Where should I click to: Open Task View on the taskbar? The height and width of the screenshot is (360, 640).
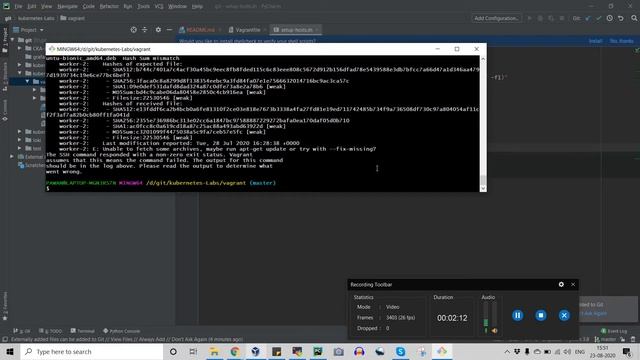click(193, 351)
